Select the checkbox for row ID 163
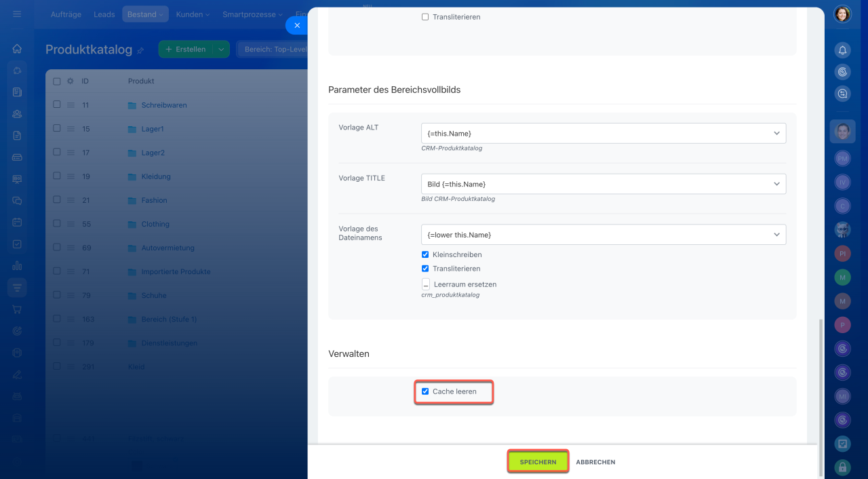 point(57,319)
